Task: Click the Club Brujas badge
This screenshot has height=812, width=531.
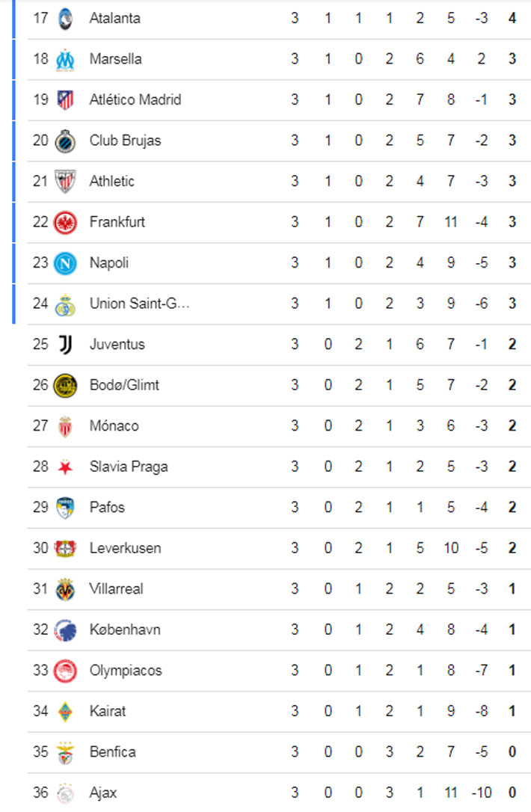Action: [x=66, y=141]
